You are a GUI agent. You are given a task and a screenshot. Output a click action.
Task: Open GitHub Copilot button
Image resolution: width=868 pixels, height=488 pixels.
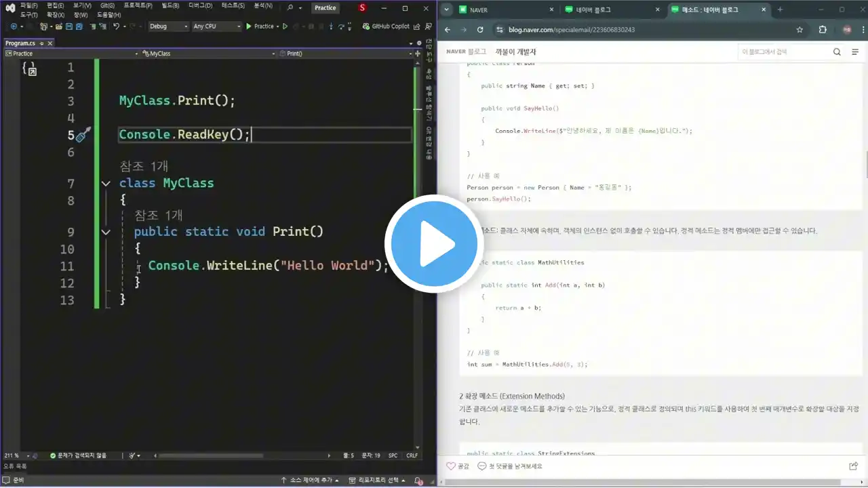pyautogui.click(x=386, y=26)
